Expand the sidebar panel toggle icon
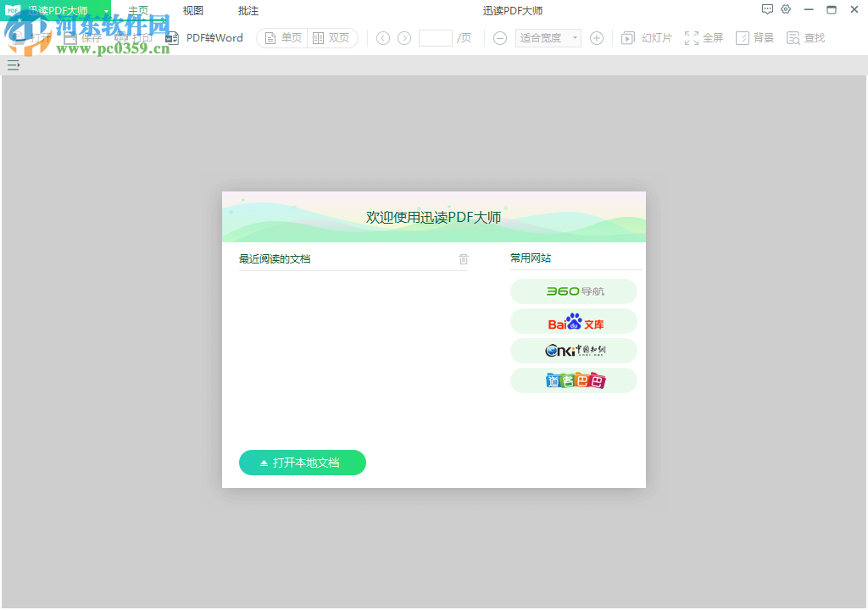 click(x=14, y=65)
